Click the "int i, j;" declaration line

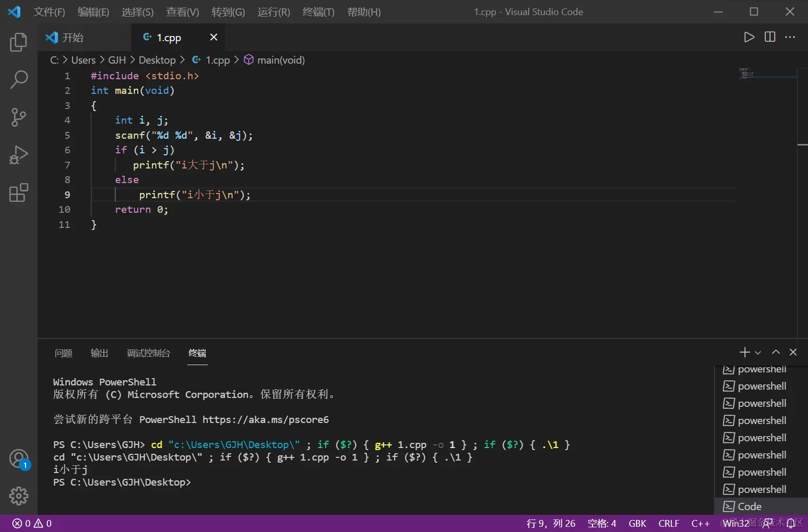click(x=141, y=120)
